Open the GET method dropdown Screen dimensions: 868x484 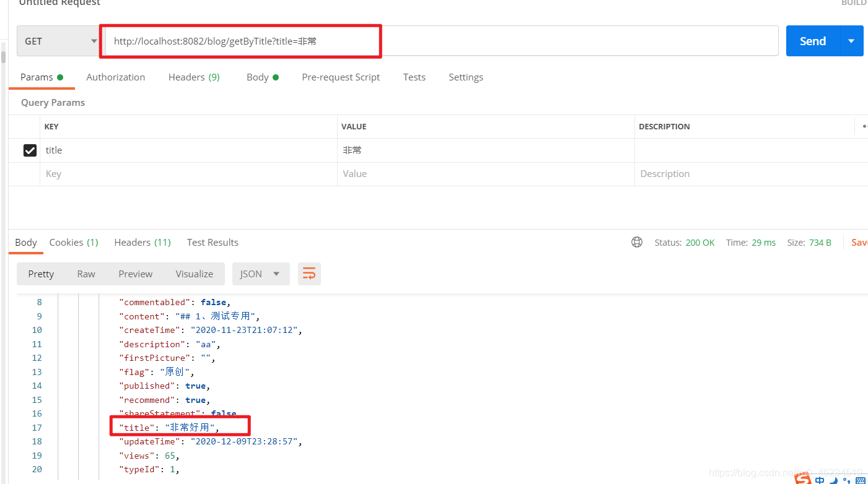(x=58, y=41)
